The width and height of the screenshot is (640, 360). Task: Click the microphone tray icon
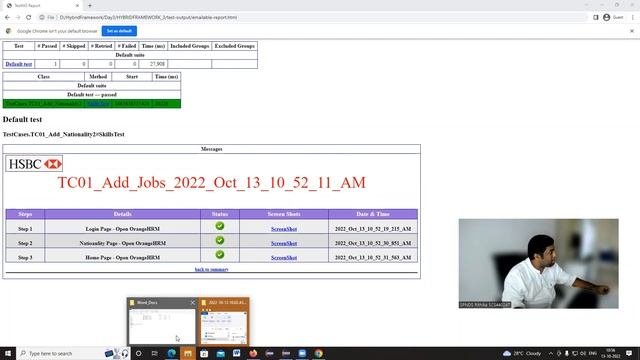[x=567, y=353]
